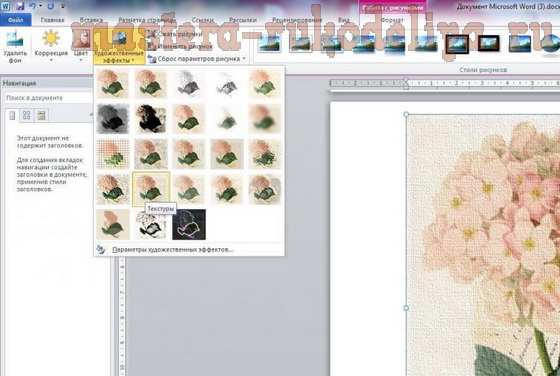Open the Цвет color adjustment icon
The width and height of the screenshot is (560, 376).
[x=81, y=39]
